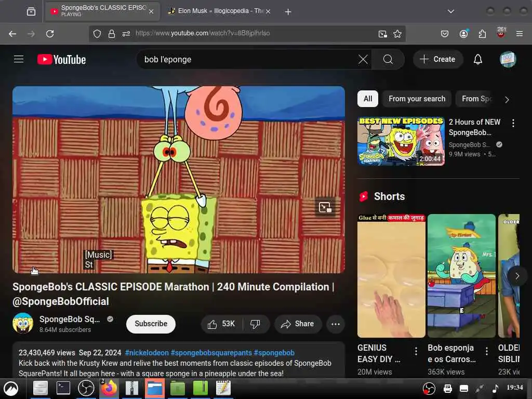Image resolution: width=532 pixels, height=399 pixels.
Task: Select From your search chip
Action: coord(417,99)
